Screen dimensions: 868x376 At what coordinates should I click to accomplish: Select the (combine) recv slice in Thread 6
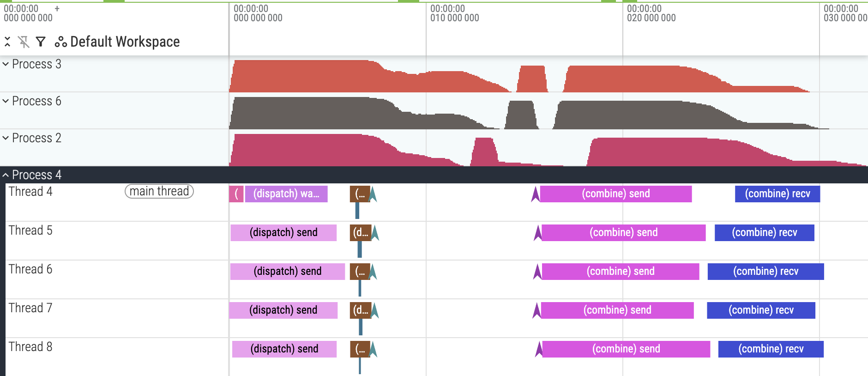(766, 272)
